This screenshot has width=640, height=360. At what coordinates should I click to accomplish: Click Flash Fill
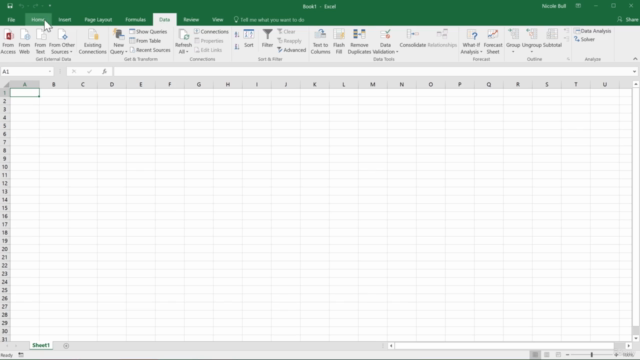click(339, 42)
